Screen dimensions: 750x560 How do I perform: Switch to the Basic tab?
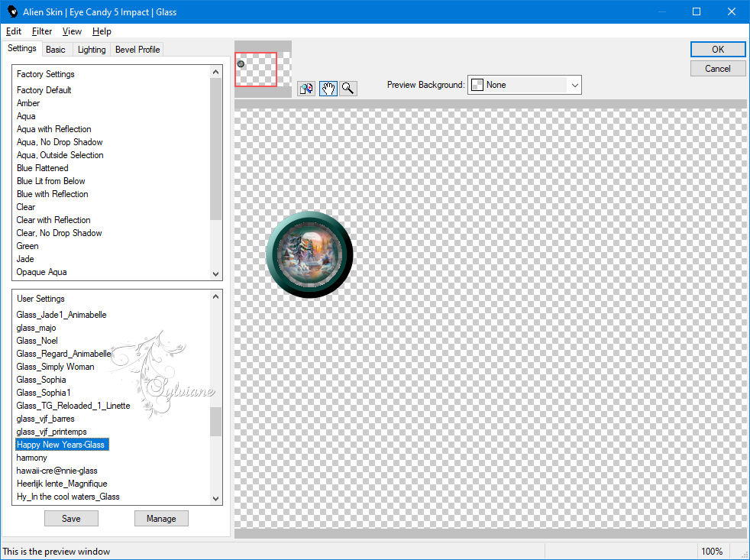click(56, 50)
